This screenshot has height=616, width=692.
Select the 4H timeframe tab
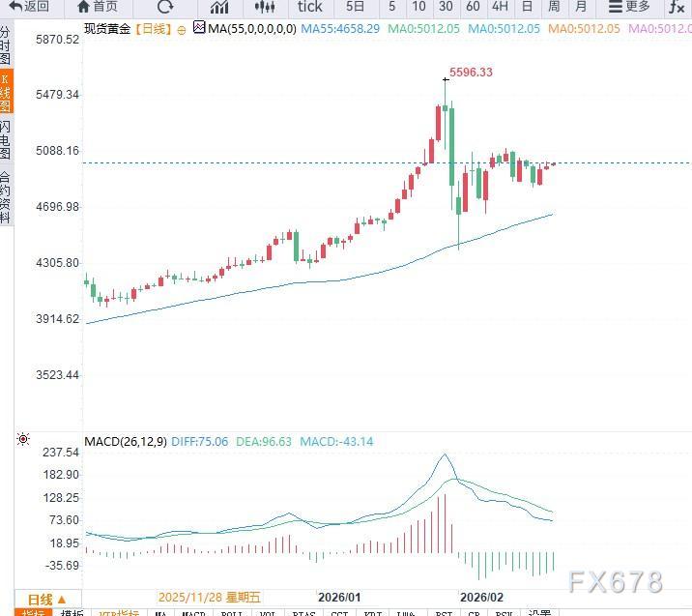500,7
